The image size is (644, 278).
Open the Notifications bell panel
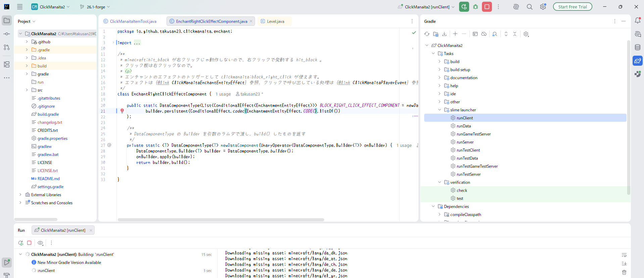tap(638, 20)
